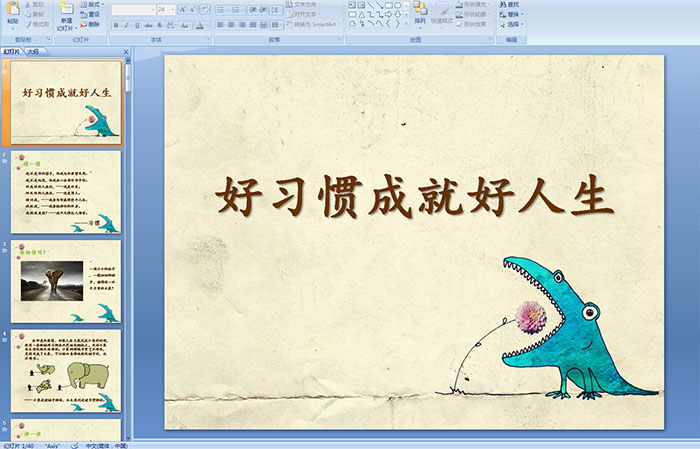Open the Select (选择) dropdown
Viewport: 700px width, 449px height.
click(512, 24)
